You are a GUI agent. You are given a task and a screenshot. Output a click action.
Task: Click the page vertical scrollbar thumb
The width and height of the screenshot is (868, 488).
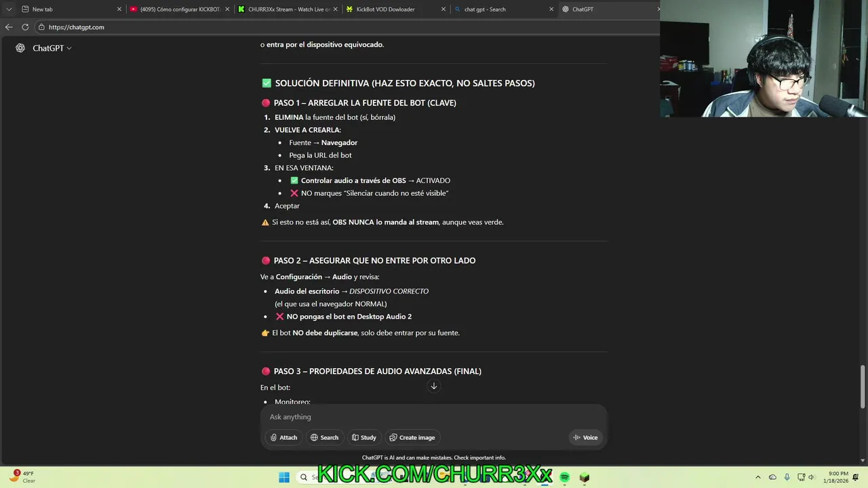tap(863, 387)
